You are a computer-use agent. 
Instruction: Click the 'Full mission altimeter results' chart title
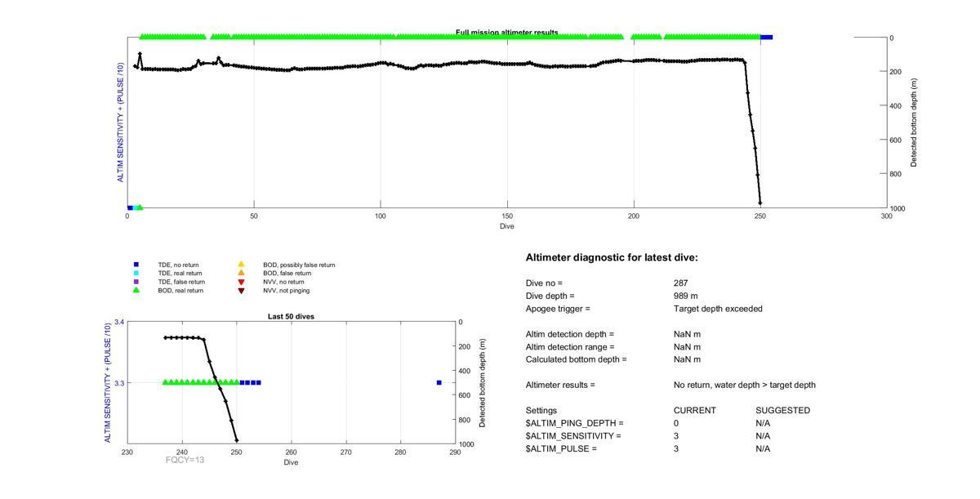[507, 33]
